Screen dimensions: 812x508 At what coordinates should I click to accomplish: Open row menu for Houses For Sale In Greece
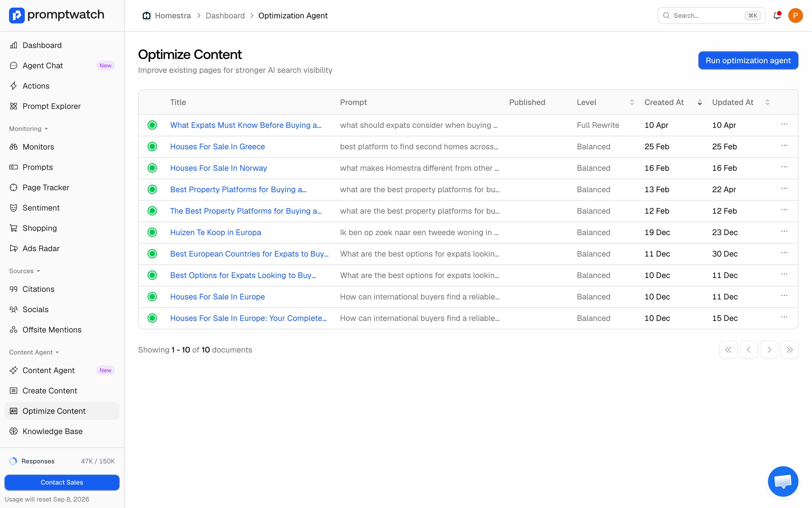click(784, 146)
